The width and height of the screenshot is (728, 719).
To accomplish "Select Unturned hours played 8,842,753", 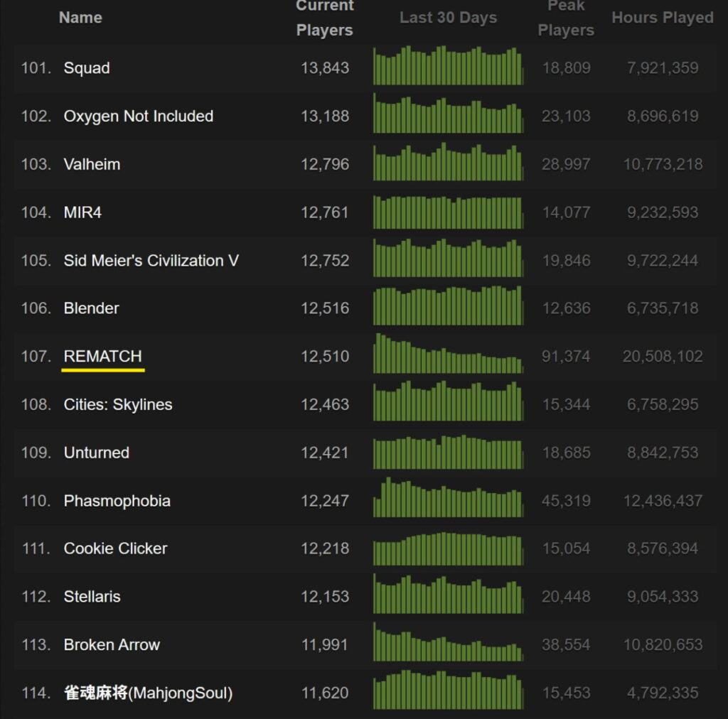I will (663, 453).
